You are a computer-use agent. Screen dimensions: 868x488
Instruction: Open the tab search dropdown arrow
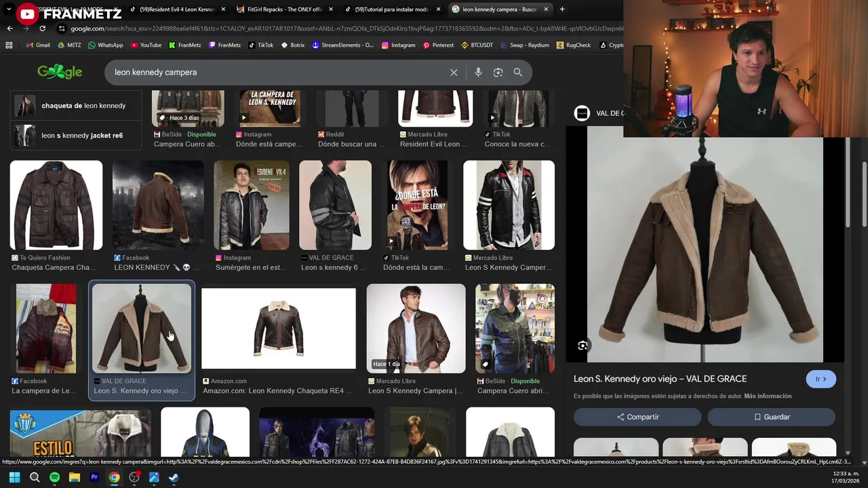tap(9, 9)
